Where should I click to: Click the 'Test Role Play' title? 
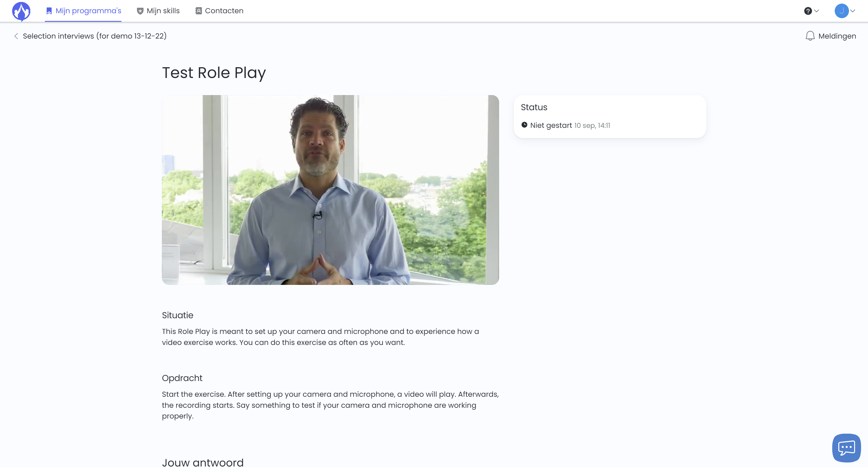[x=214, y=73]
